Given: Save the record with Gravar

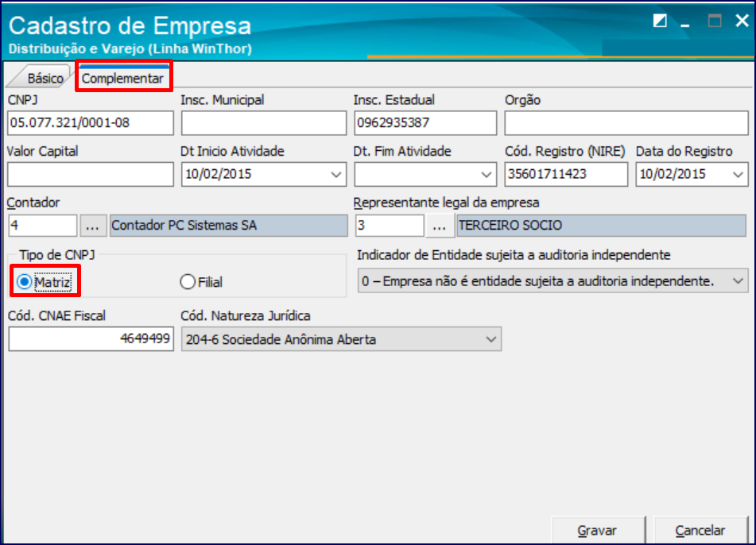Looking at the screenshot, I should tap(598, 530).
